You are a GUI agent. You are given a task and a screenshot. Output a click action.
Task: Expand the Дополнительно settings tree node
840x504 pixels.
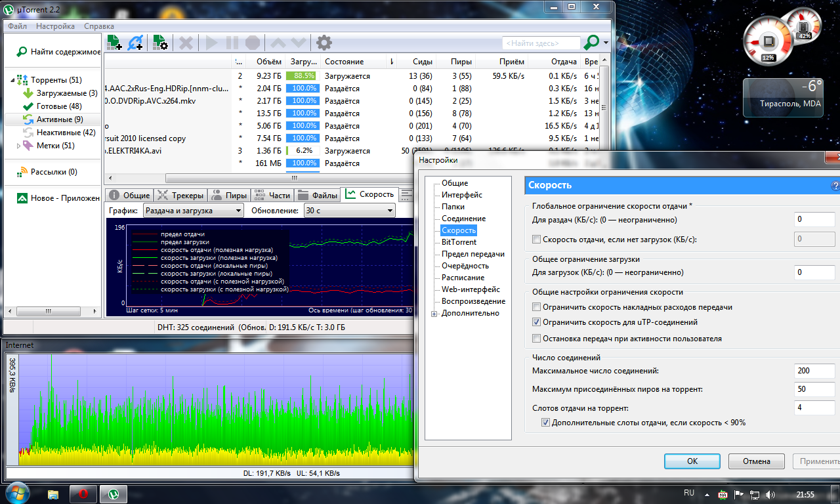coord(434,314)
